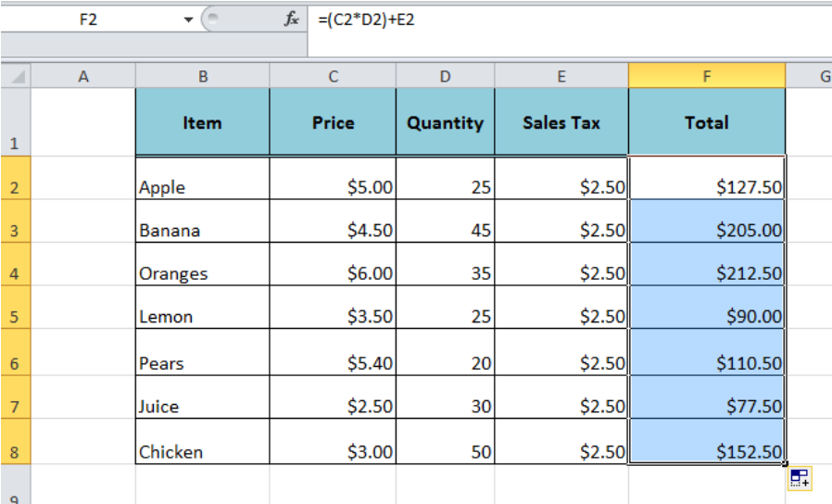Click the Quantity header cell
832x504 pixels.
445,122
